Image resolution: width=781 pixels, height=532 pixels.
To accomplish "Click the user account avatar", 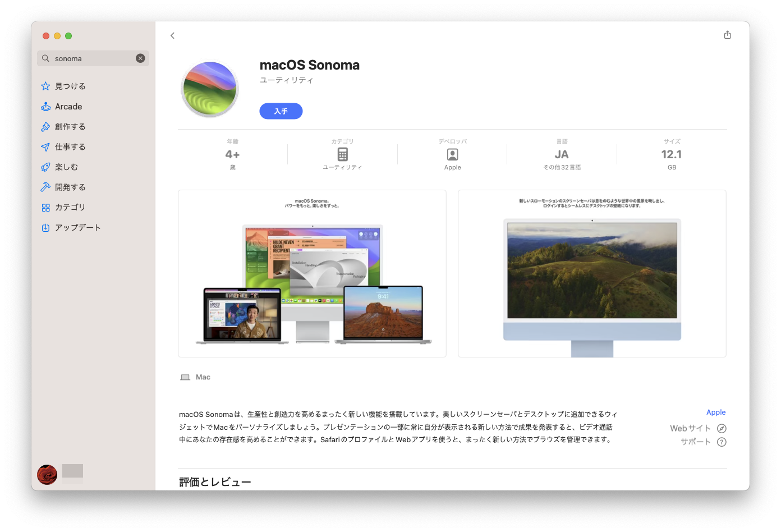I will coord(47,475).
